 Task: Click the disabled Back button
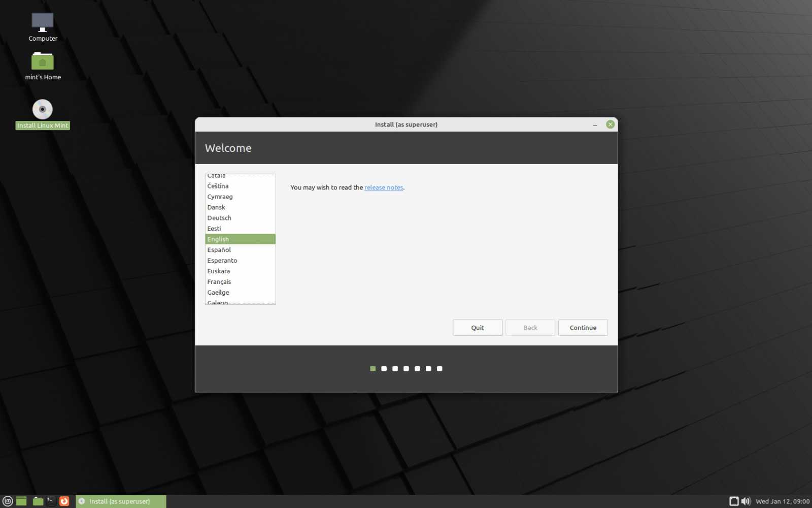pyautogui.click(x=530, y=328)
